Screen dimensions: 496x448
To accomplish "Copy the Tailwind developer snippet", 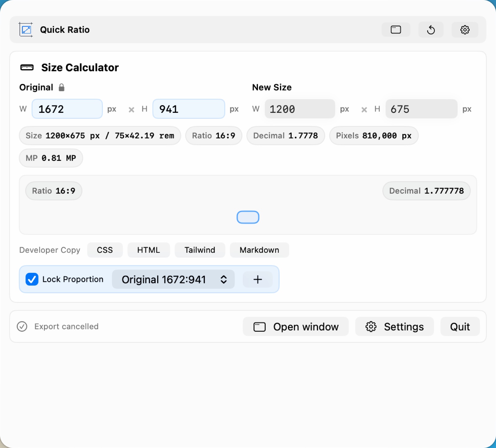I will pyautogui.click(x=200, y=250).
